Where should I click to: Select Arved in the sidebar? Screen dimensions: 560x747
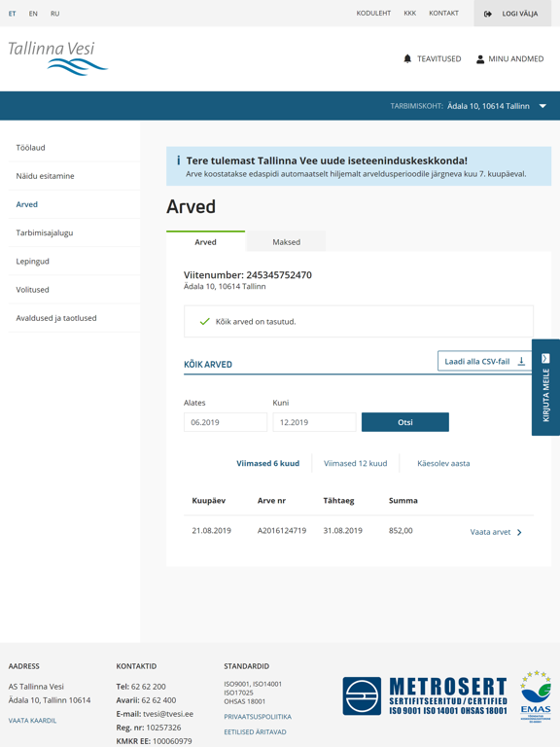tap(74, 204)
